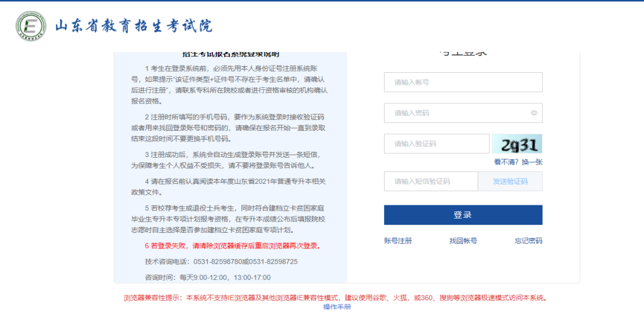Open the 操作手册 manual link
644x317 pixels.
point(337,307)
